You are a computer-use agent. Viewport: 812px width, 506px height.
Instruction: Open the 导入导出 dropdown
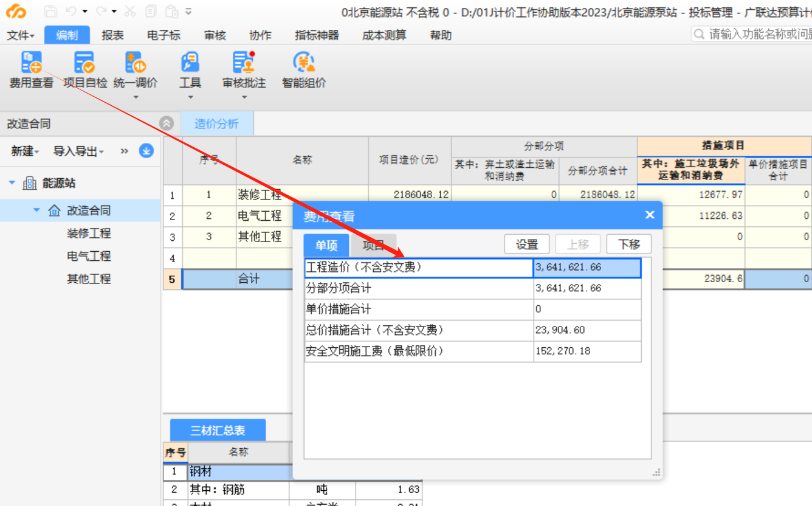[x=78, y=151]
